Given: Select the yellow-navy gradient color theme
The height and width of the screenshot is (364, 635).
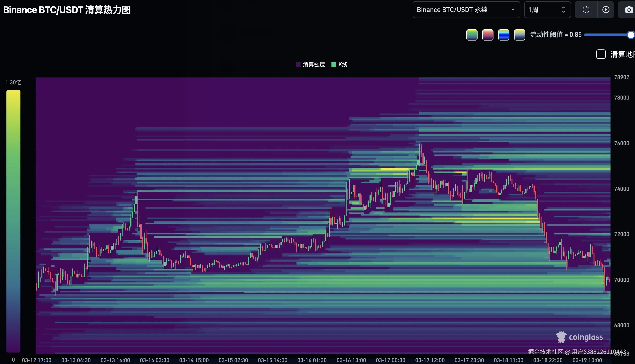Looking at the screenshot, I should 519,35.
